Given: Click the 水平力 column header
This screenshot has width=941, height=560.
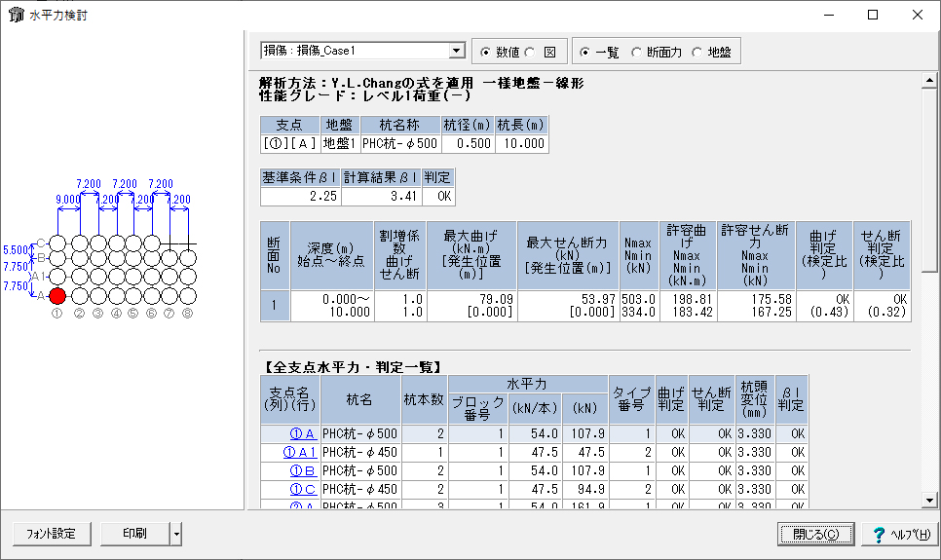Looking at the screenshot, I should tap(528, 384).
